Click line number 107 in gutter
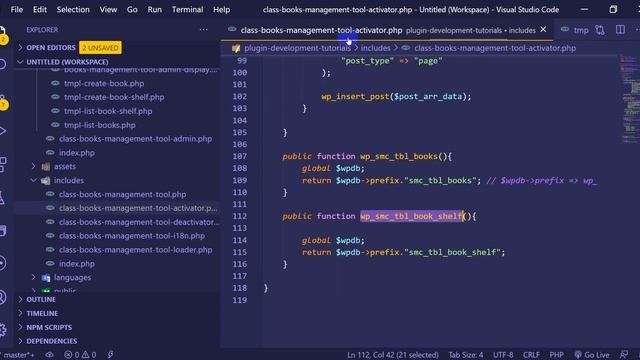The height and width of the screenshot is (360, 640). click(x=240, y=156)
